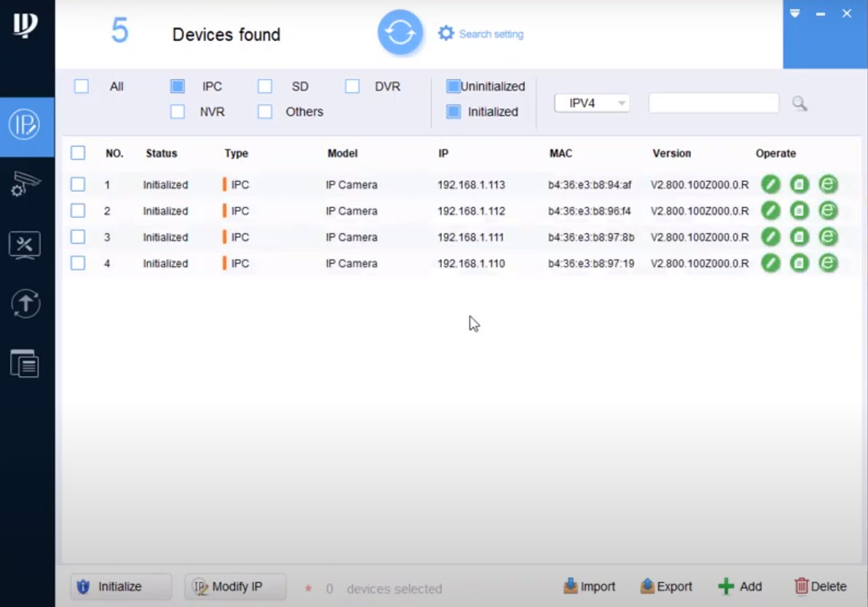
Task: Open the System Settings tools sidebar icon
Action: 25,245
